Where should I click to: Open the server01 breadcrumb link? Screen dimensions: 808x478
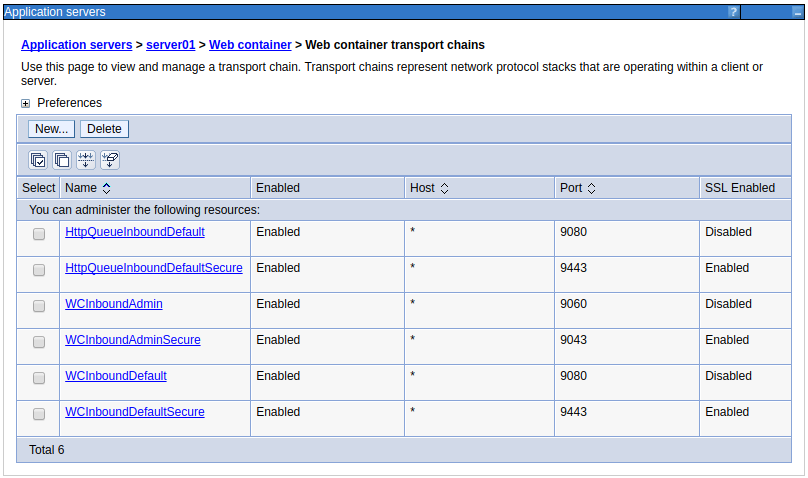[x=170, y=45]
